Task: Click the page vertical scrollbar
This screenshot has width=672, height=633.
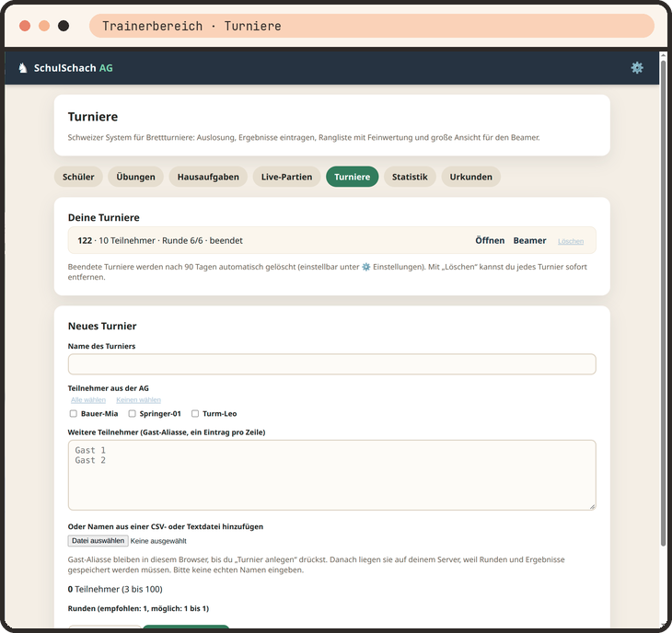Action: [x=663, y=304]
